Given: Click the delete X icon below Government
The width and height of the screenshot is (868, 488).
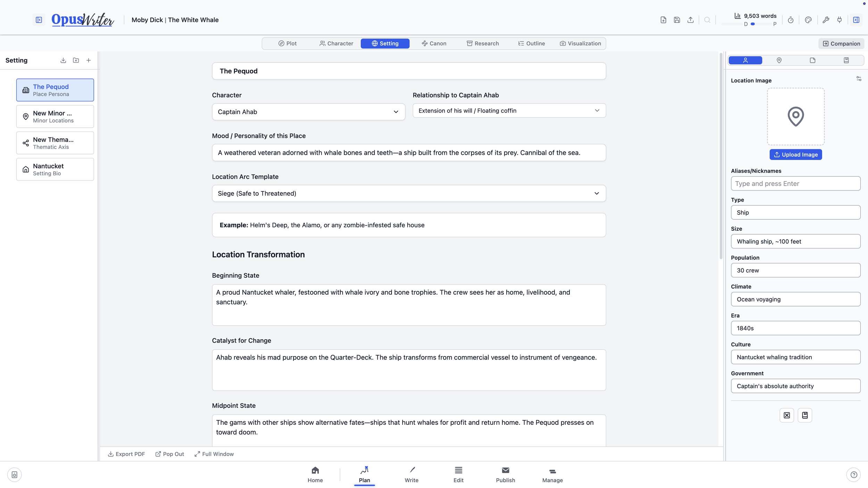Looking at the screenshot, I should [787, 415].
